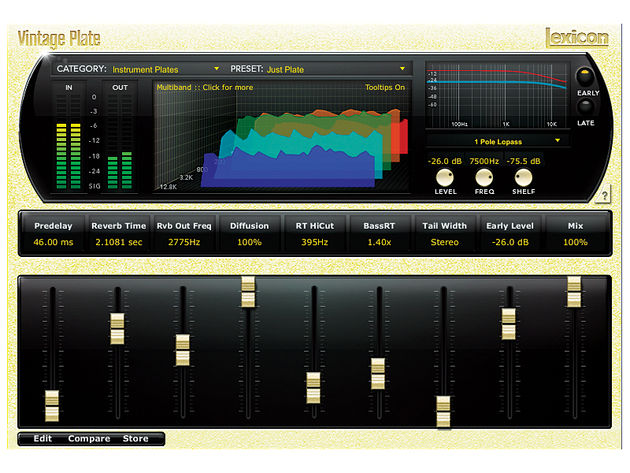The height and width of the screenshot is (473, 630).
Task: Click the question mark help icon
Action: [x=604, y=196]
